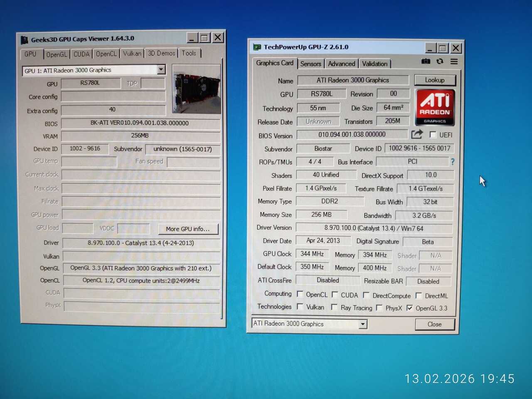The image size is (532, 399).
Task: Click the Subvendor field showing Biostar
Action: click(x=323, y=148)
